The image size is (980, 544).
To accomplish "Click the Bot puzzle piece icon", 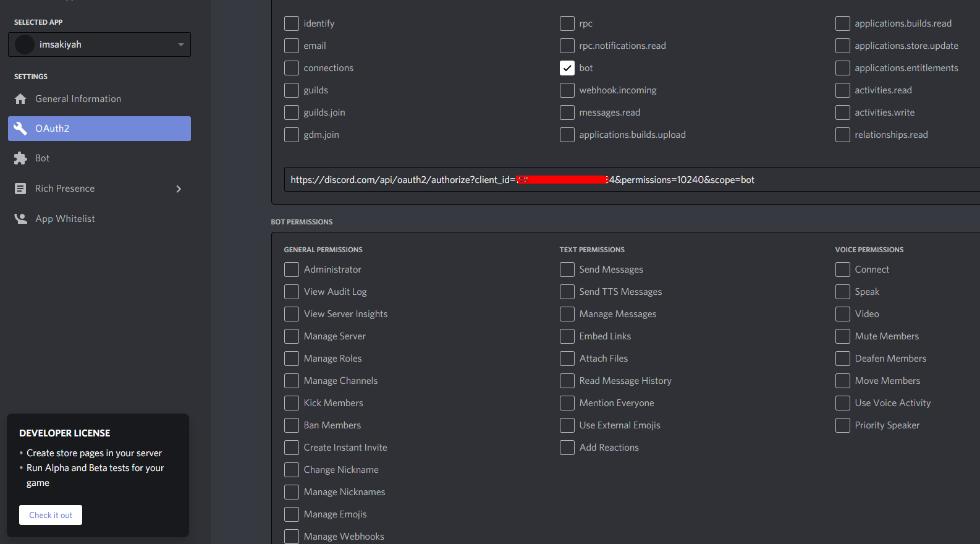I will [x=20, y=158].
